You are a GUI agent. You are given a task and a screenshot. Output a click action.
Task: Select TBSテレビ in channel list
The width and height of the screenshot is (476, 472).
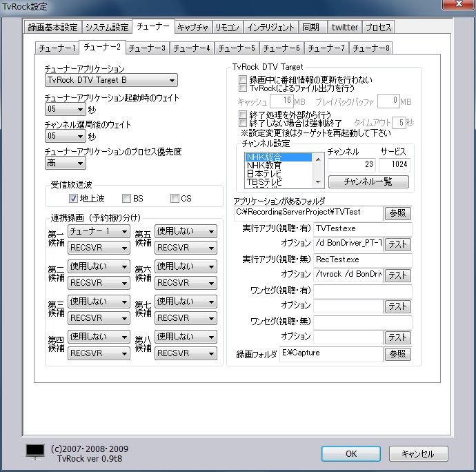[x=279, y=181]
